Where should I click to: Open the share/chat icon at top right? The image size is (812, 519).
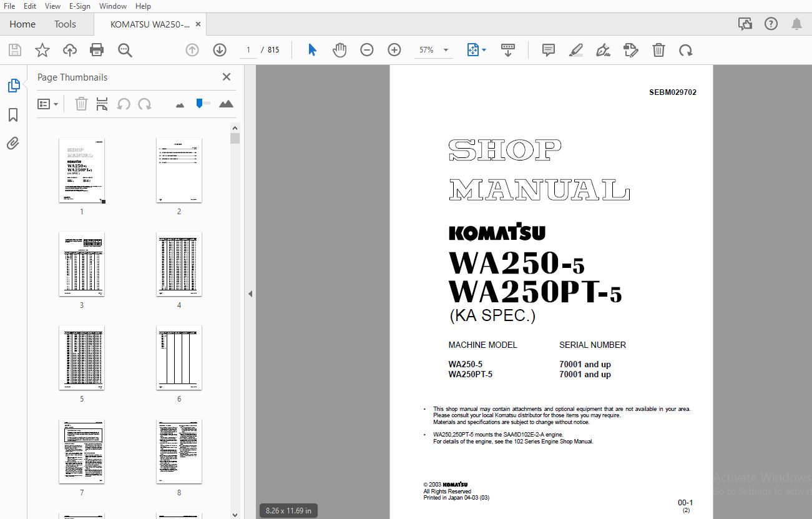tap(745, 24)
